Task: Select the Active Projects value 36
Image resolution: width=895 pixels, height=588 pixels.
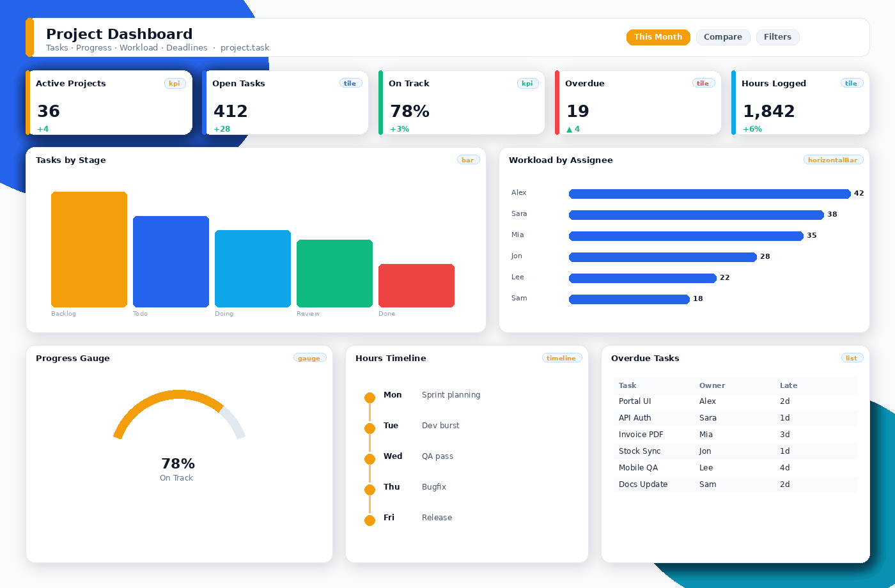Action: pyautogui.click(x=49, y=111)
